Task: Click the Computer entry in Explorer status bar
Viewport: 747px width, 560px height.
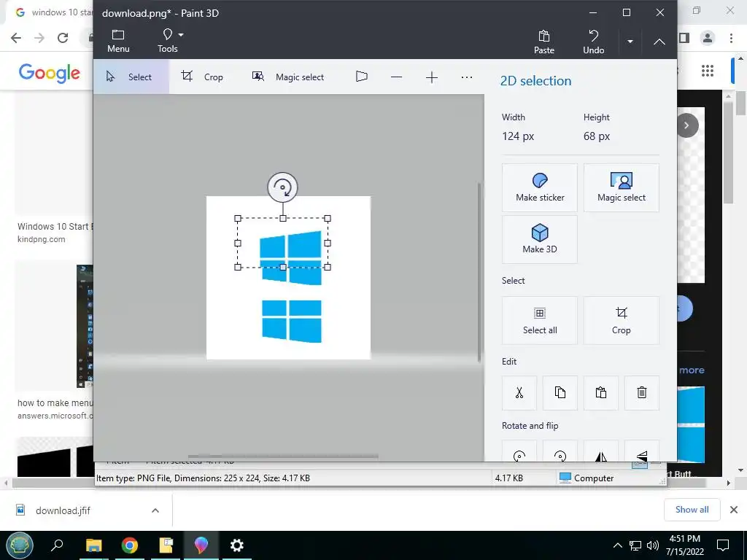Action: (x=586, y=478)
